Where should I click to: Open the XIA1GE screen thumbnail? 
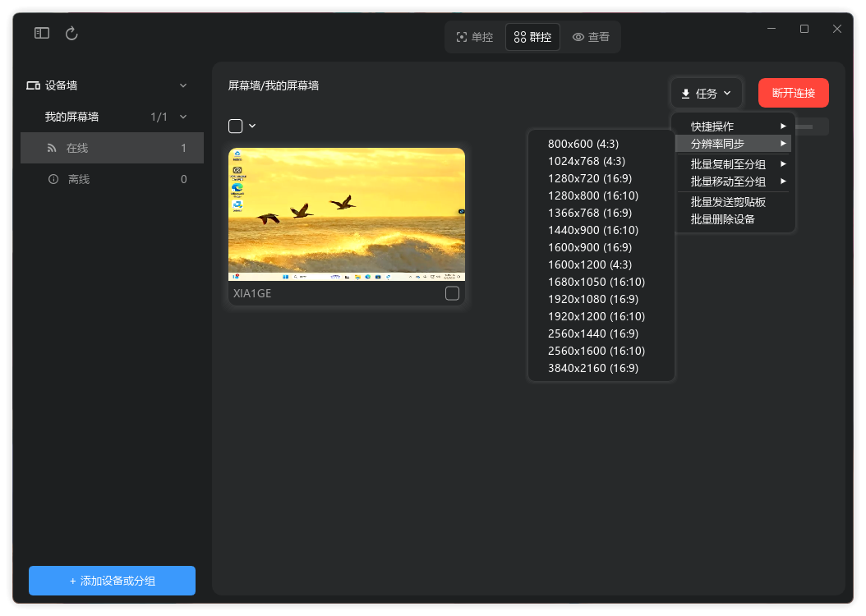(346, 214)
